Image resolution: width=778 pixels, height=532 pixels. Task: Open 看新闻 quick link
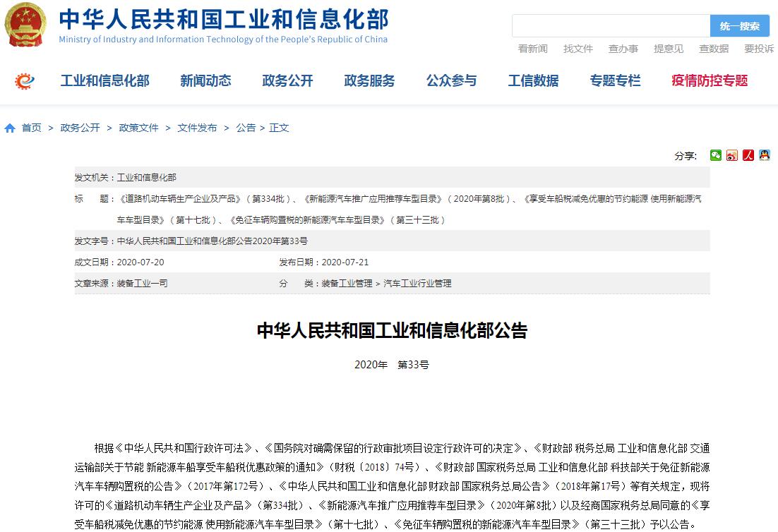(x=532, y=49)
